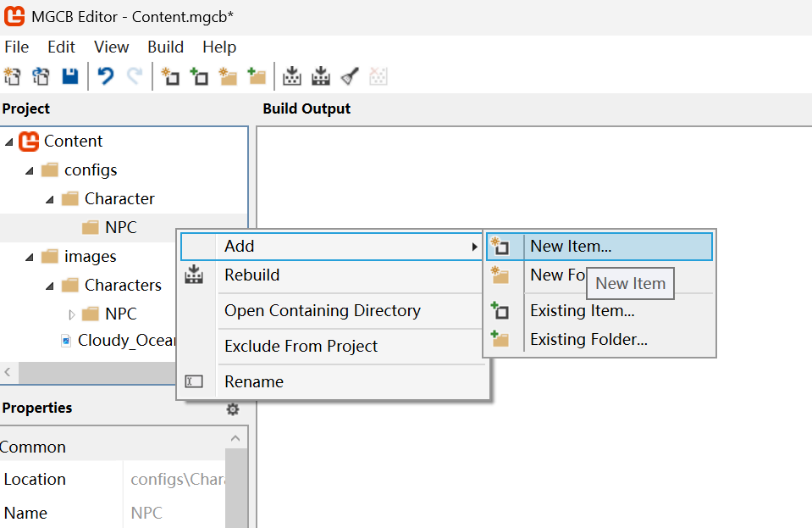Image resolution: width=812 pixels, height=528 pixels.
Task: Click the Rebuild toolbar icon
Action: (321, 76)
